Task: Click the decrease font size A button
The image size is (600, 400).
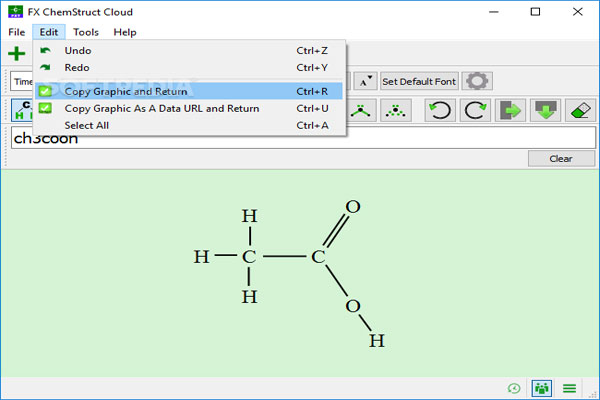Action: pyautogui.click(x=366, y=81)
